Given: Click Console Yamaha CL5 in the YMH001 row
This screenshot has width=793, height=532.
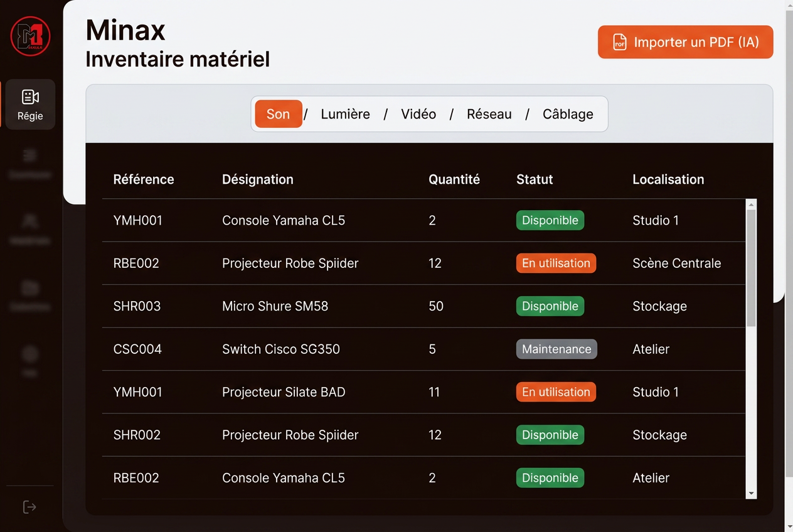Looking at the screenshot, I should pos(284,220).
